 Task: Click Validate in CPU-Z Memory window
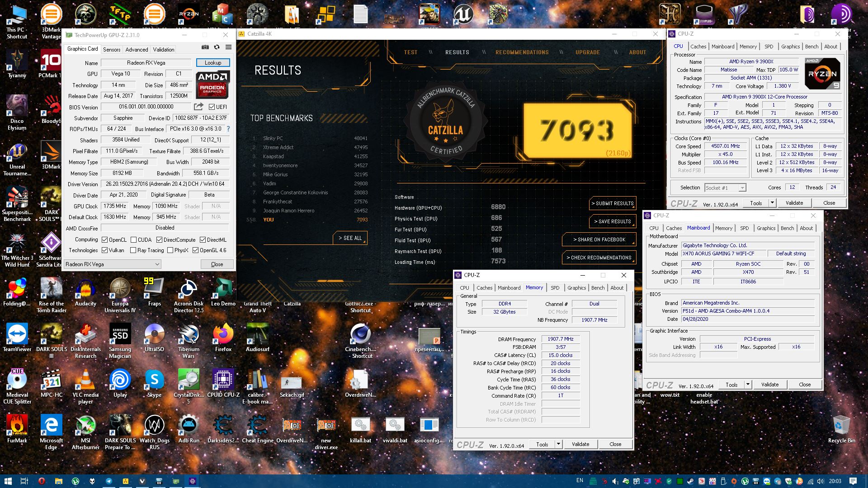580,444
